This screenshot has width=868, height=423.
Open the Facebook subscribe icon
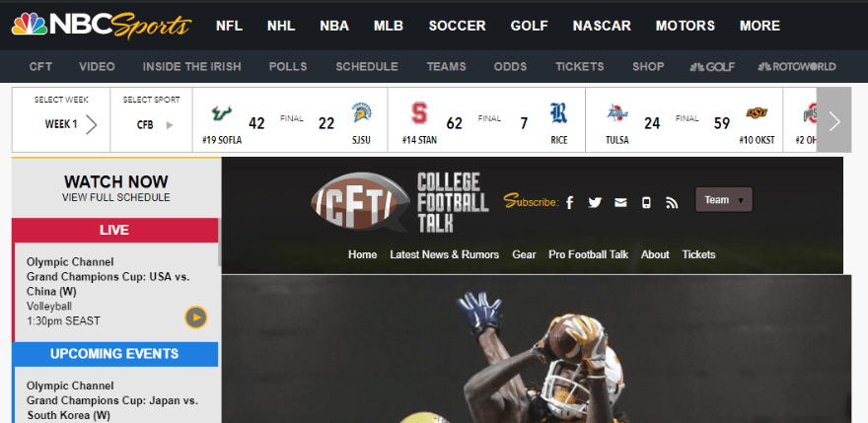click(570, 203)
